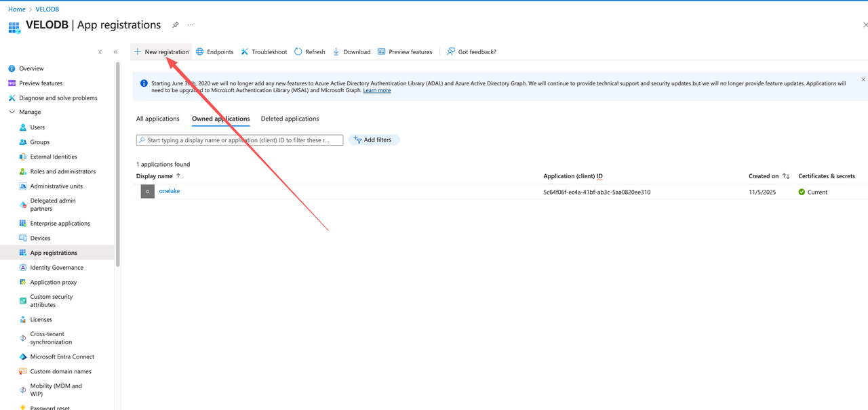Viewport: 868px width, 410px height.
Task: Dismiss the ADAL info banner
Action: 863,79
